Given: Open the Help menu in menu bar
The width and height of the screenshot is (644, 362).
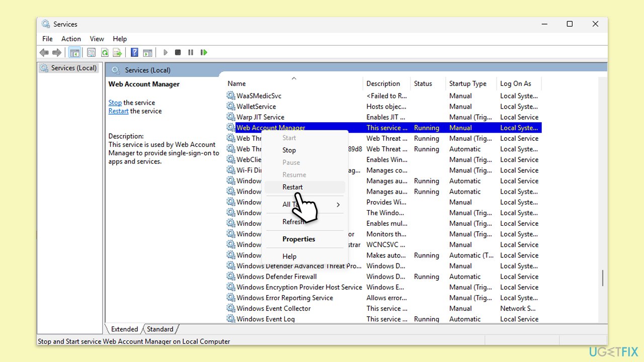Looking at the screenshot, I should (x=120, y=39).
